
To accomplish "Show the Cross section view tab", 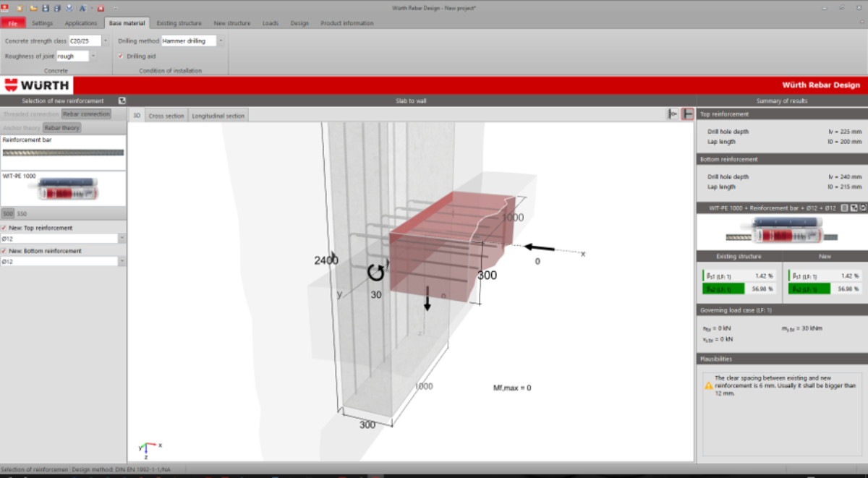I will pyautogui.click(x=166, y=116).
